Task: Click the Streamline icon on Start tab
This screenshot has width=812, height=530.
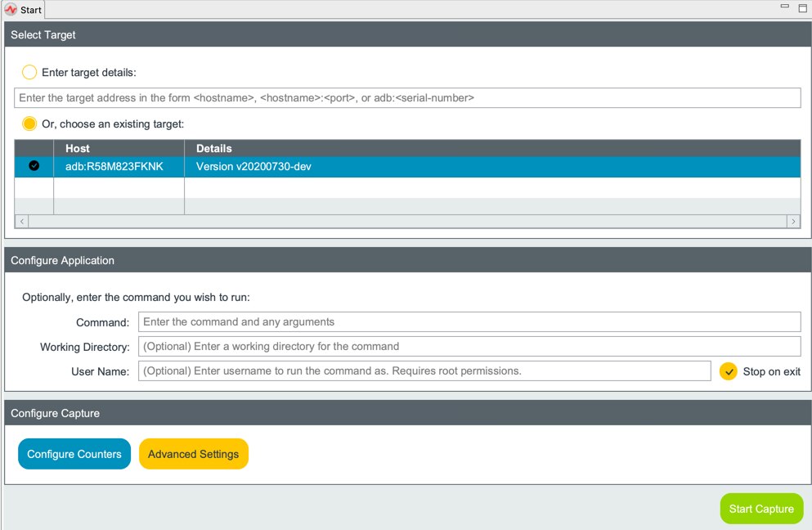Action: (x=11, y=10)
